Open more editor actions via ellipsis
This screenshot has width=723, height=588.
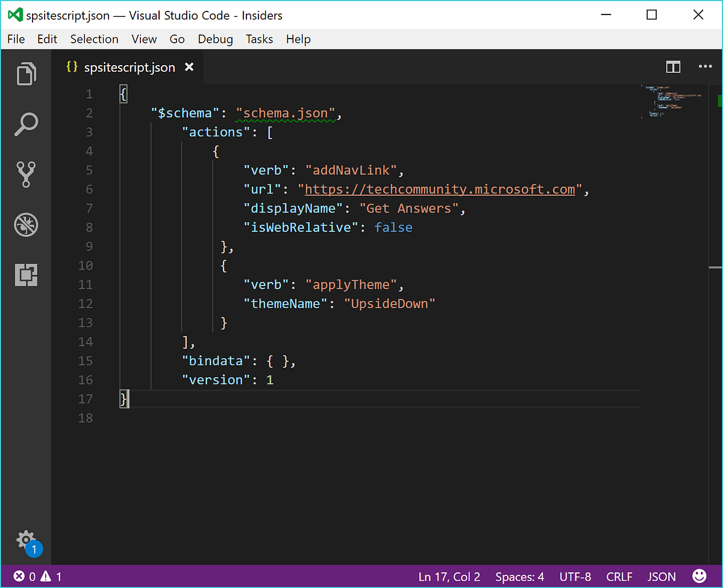[x=705, y=67]
